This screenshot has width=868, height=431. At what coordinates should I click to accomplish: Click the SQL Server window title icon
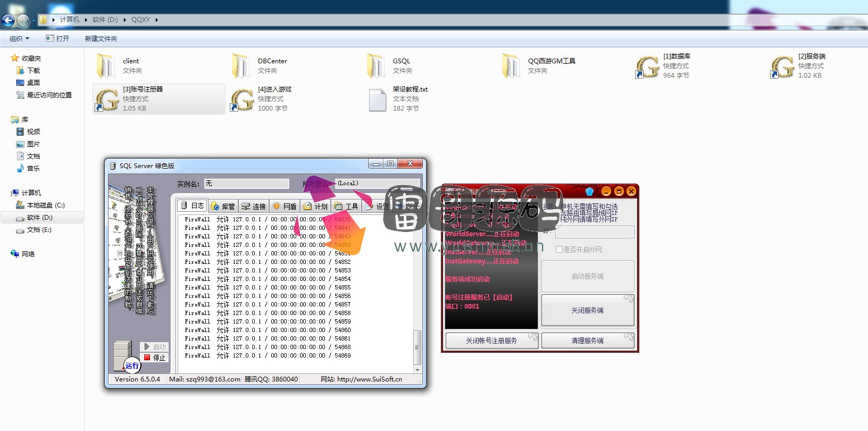113,166
